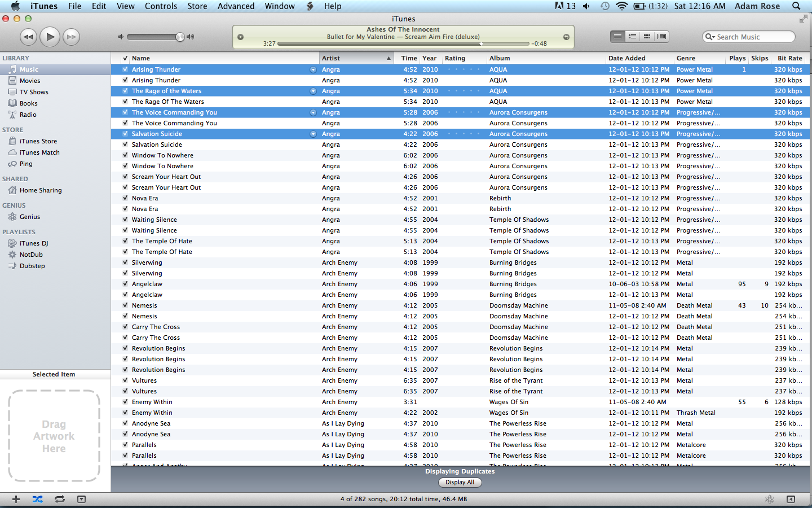Switch to grid view
The width and height of the screenshot is (812, 508).
tap(647, 37)
